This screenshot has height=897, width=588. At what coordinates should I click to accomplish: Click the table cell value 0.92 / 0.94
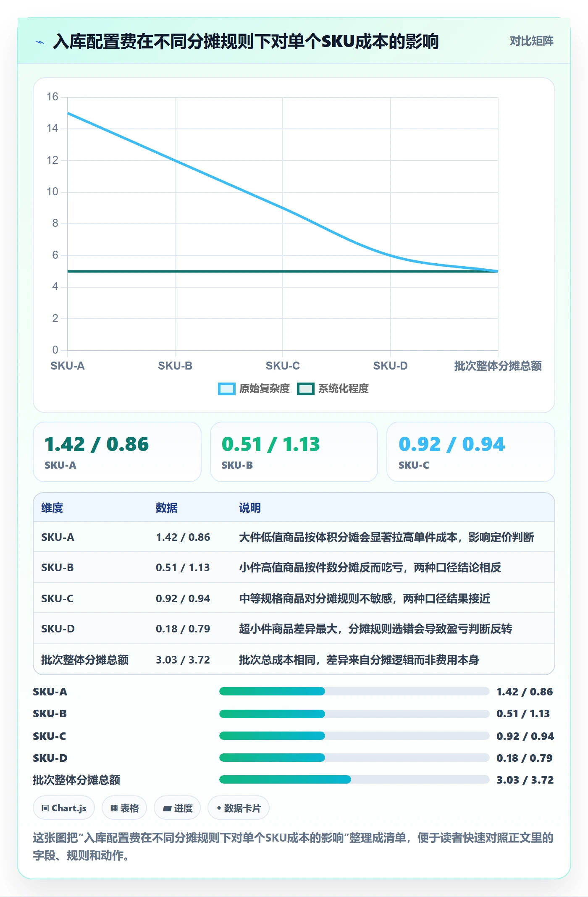point(183,598)
